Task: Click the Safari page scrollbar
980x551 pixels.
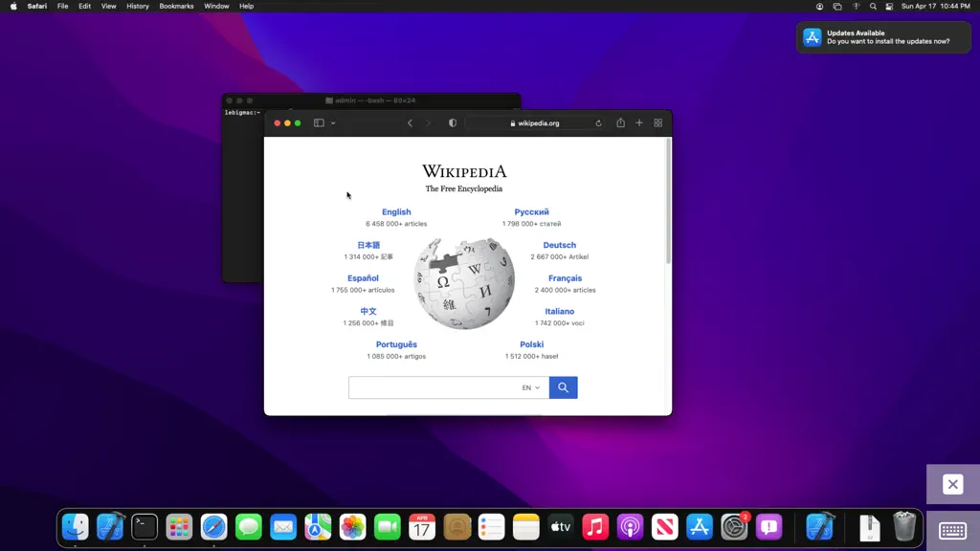Action: click(668, 201)
